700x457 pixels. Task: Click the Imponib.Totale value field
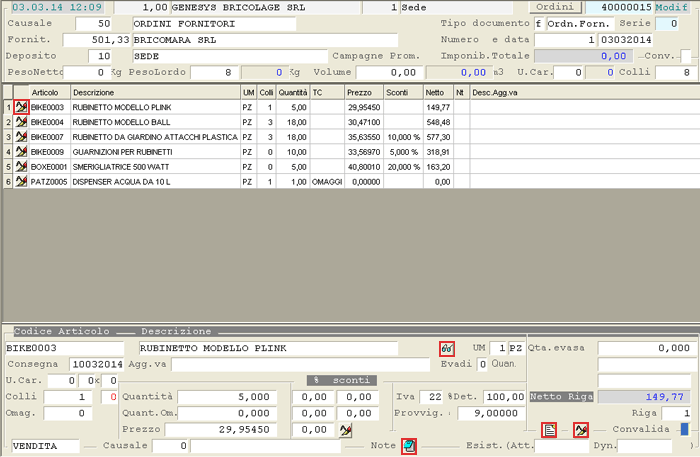point(583,56)
